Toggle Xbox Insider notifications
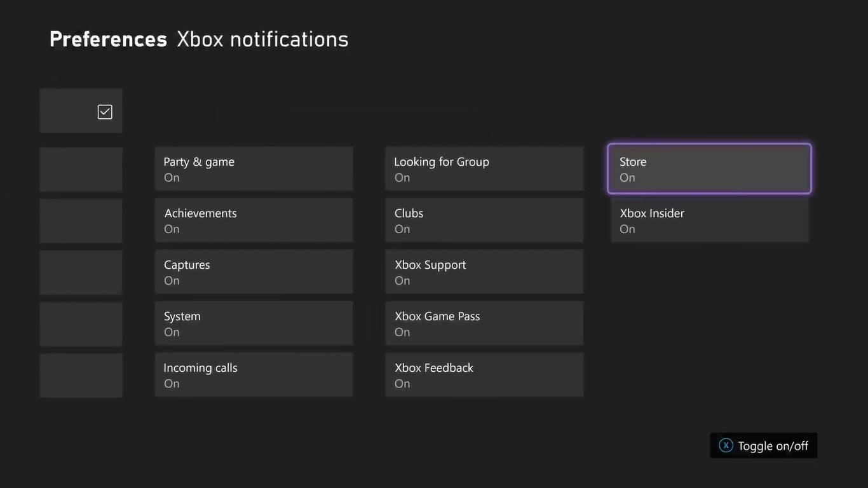868x488 pixels. (x=709, y=220)
